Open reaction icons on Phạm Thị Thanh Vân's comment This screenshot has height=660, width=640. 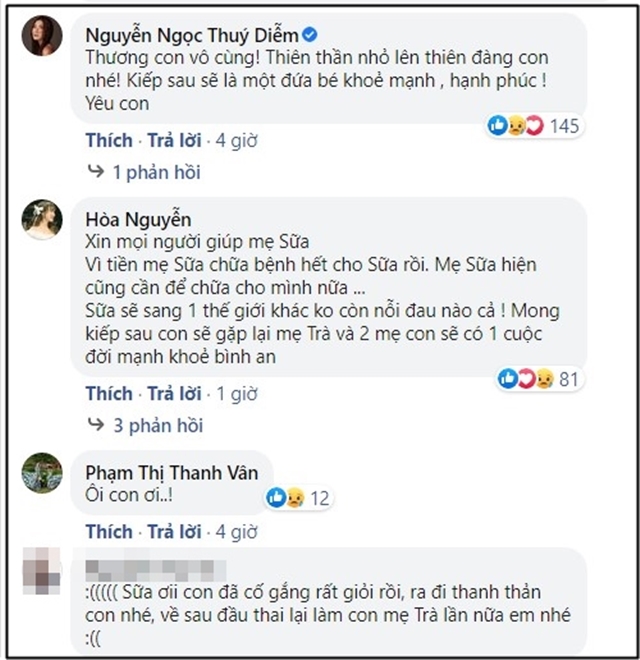coord(284,497)
